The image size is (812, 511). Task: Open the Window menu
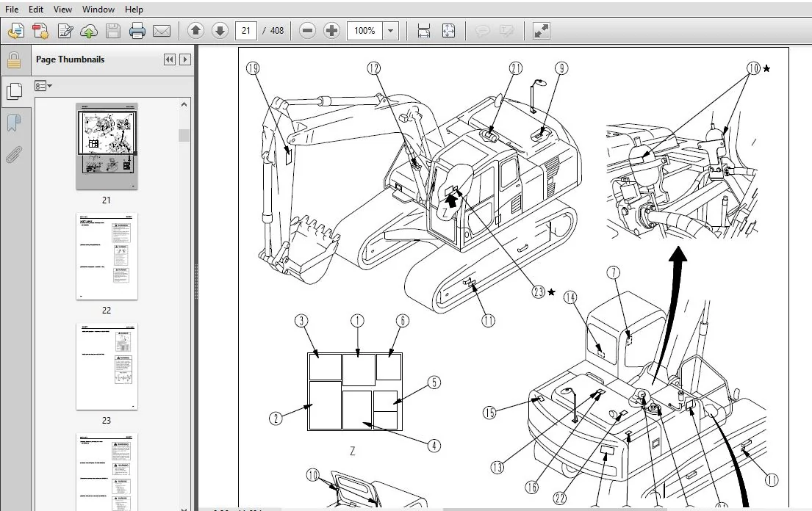click(98, 10)
